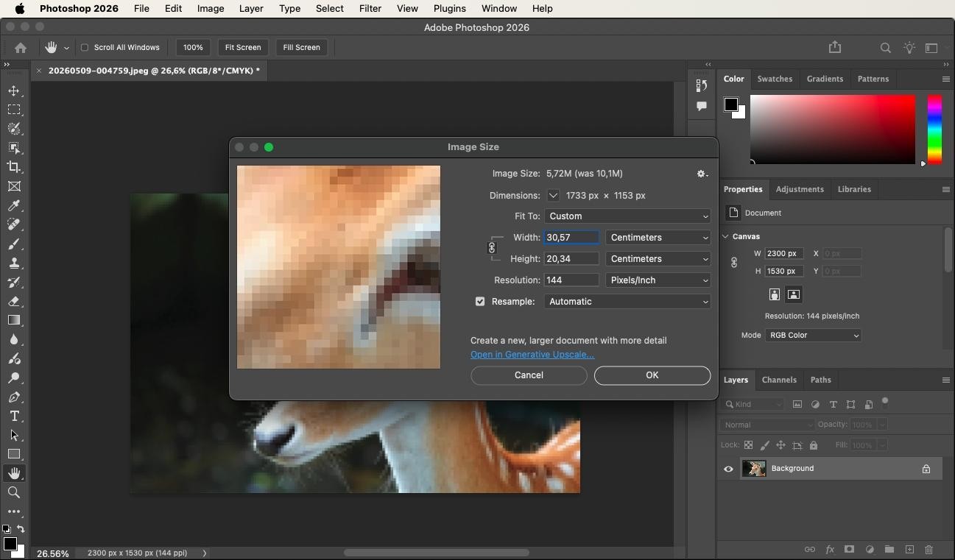The width and height of the screenshot is (955, 560).
Task: Select the Eyedropper tool
Action: pyautogui.click(x=14, y=205)
